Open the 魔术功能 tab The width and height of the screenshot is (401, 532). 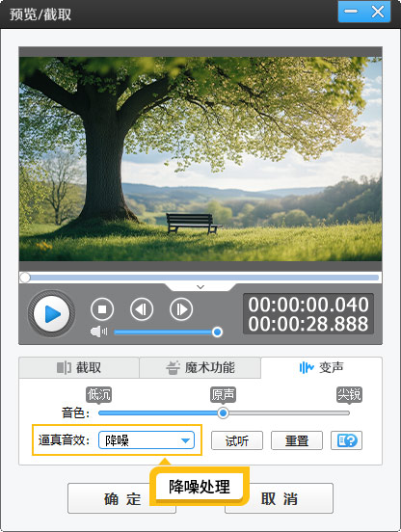tap(200, 367)
